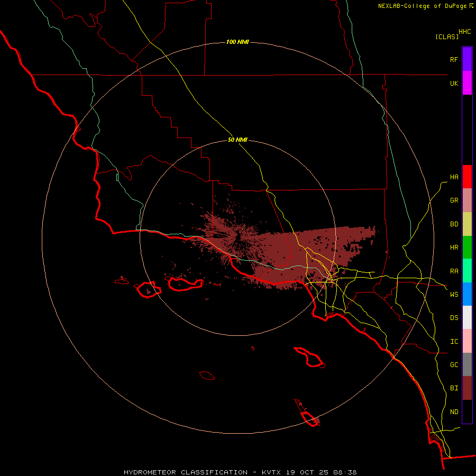Viewport: 476px width, 476px height.
Task: Click the HA red legend swatch
Action: tap(467, 177)
